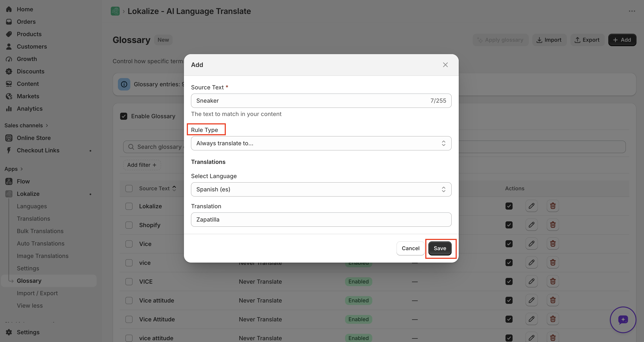Image resolution: width=644 pixels, height=342 pixels.
Task: Open the Flow app in sidebar
Action: coord(23,181)
